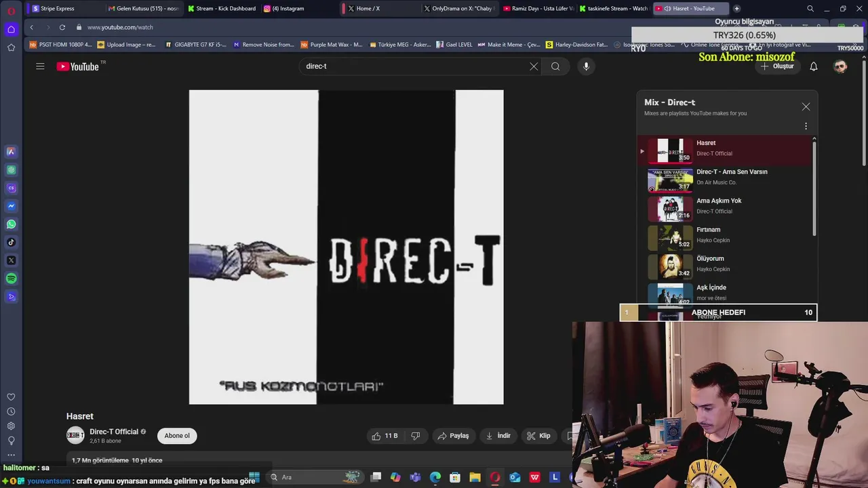
Task: Reload the YouTube page
Action: [x=62, y=27]
